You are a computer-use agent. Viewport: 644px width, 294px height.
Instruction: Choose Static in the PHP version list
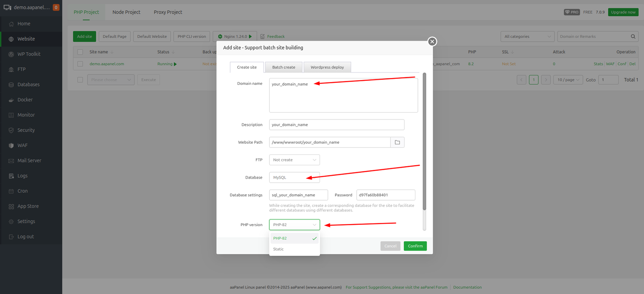point(279,249)
